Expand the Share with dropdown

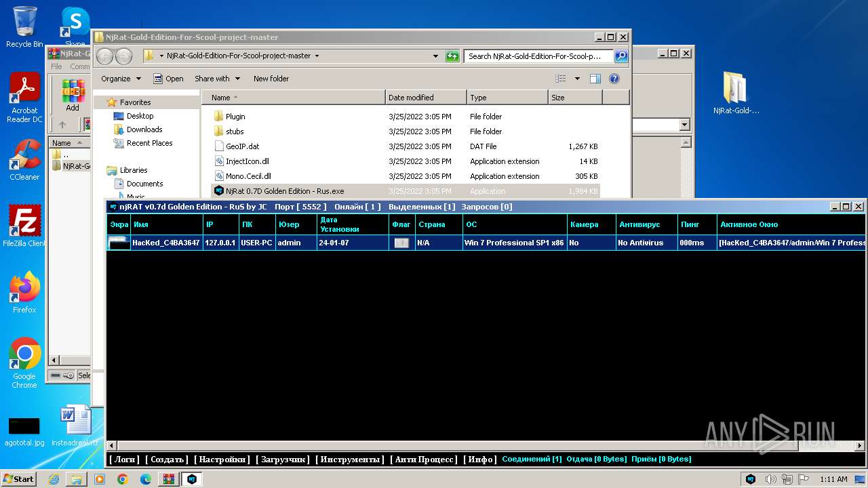(217, 79)
